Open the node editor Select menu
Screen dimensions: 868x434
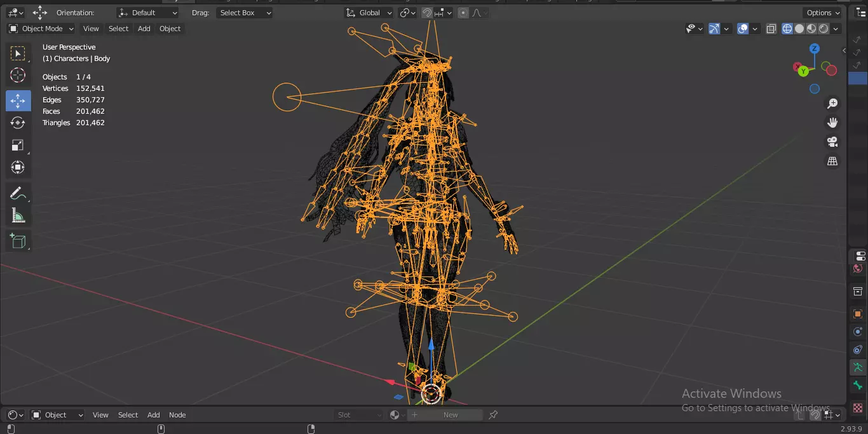coord(128,415)
